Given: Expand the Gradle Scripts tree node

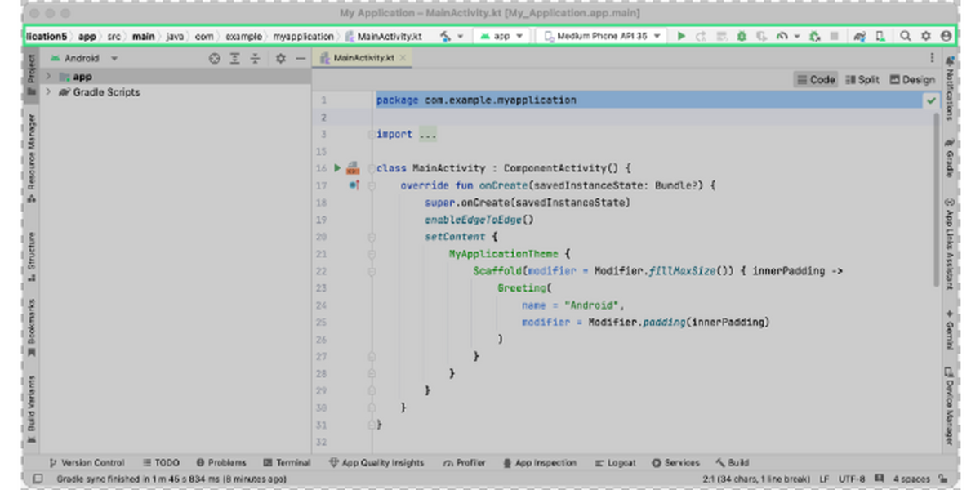Looking at the screenshot, I should [x=49, y=93].
